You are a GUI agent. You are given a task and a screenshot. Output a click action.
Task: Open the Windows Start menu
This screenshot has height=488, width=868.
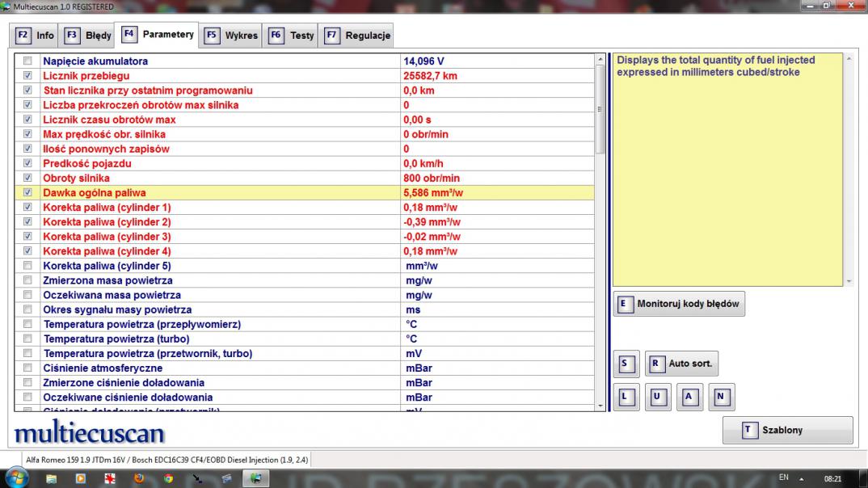coord(17,477)
